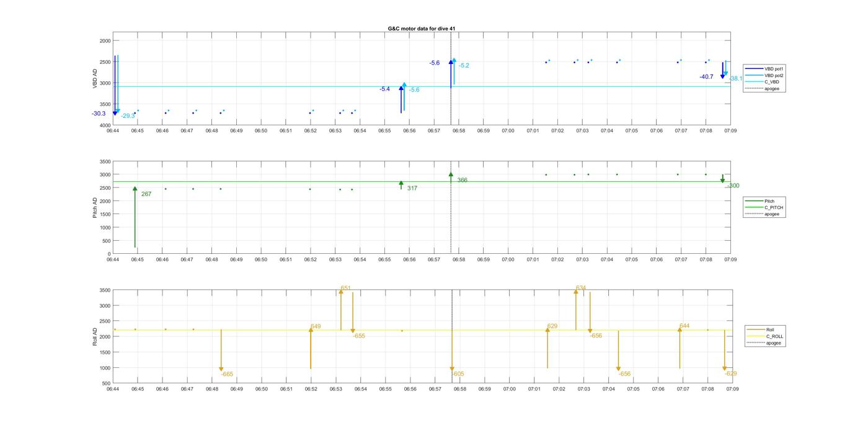
Task: Click the '06:55' time tick under Roll plot
Action: 385,389
